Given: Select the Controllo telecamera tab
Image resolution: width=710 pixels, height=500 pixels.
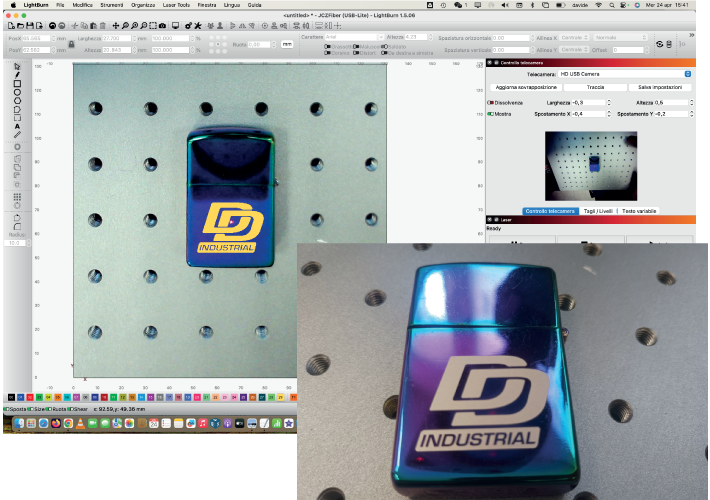Looking at the screenshot, I should [550, 211].
